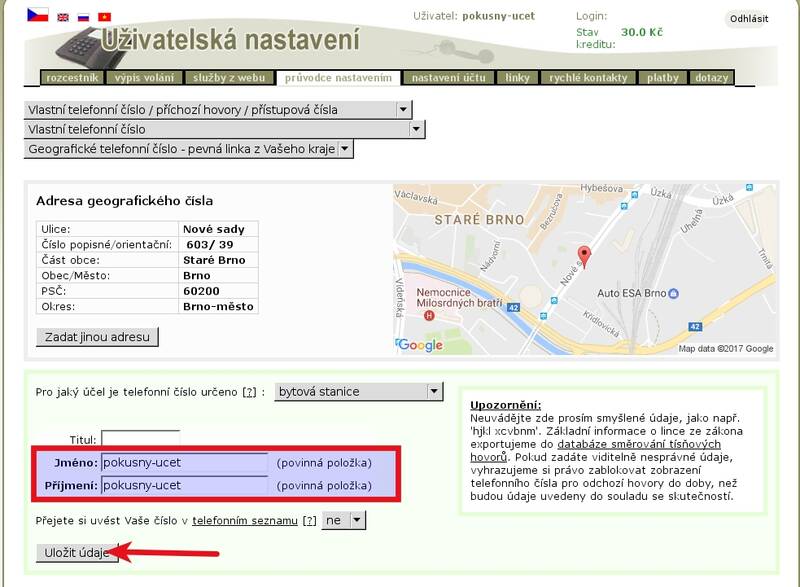Choose the Russian flag language
This screenshot has width=800, height=587.
[x=84, y=17]
